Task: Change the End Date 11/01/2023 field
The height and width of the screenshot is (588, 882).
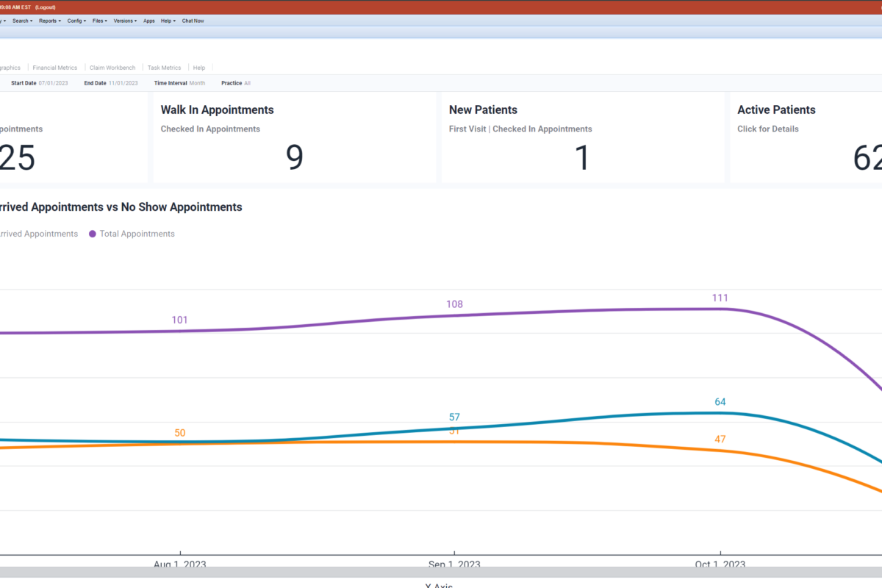Action: tap(123, 83)
